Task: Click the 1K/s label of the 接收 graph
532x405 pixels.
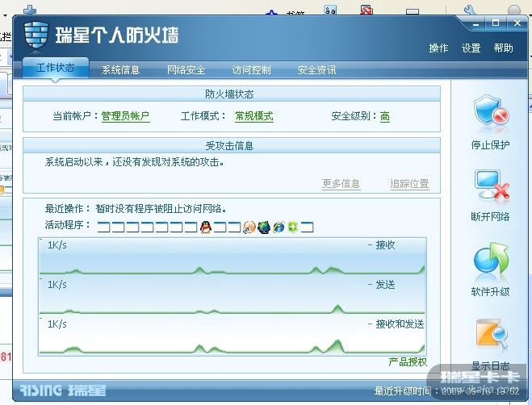Action: [x=57, y=245]
